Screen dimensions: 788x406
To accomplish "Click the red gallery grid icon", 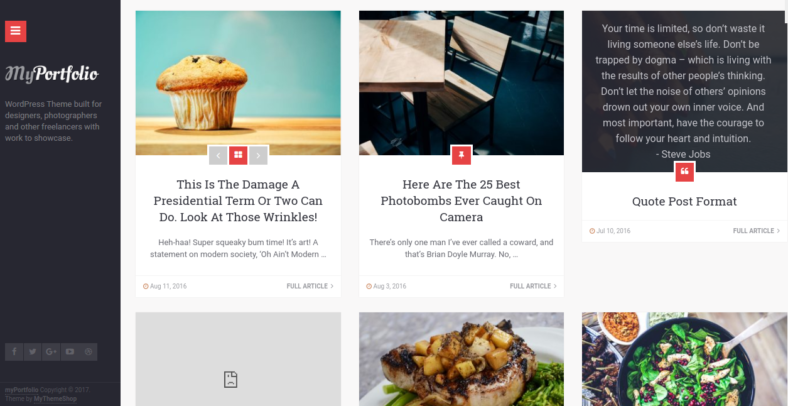I will 238,155.
